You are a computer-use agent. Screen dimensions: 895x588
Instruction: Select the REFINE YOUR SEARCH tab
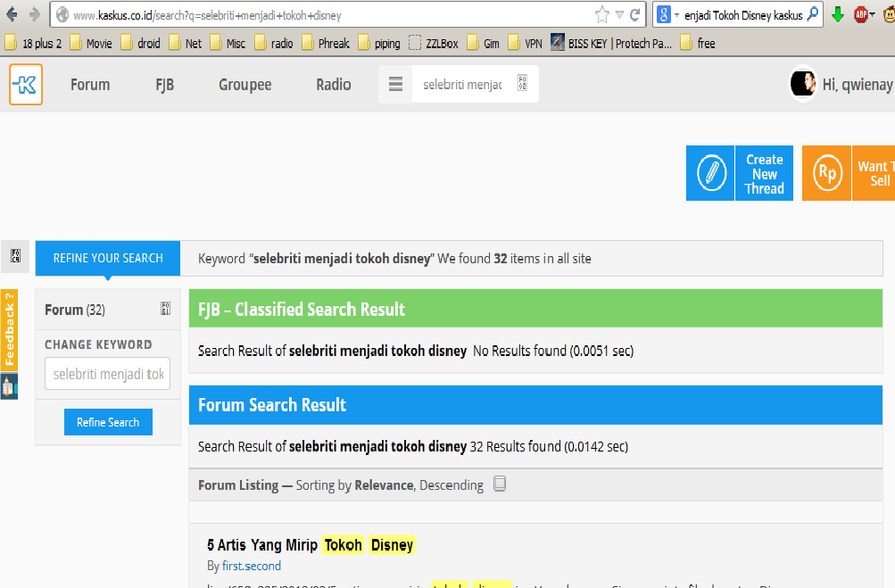tap(108, 258)
